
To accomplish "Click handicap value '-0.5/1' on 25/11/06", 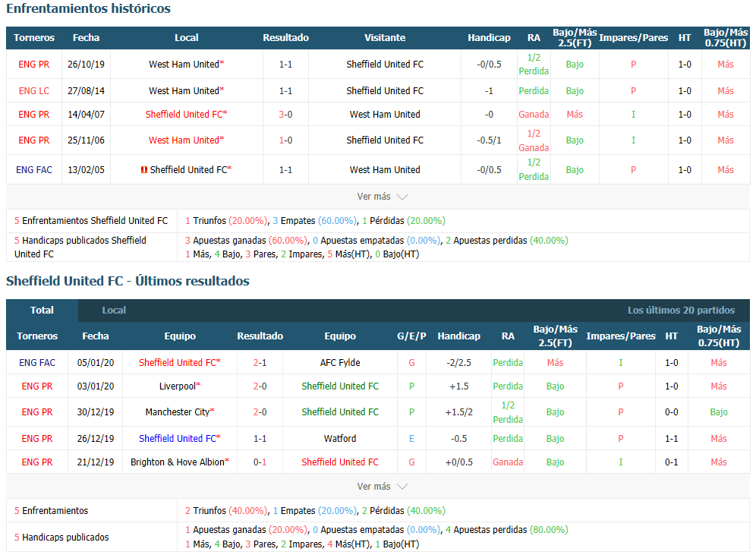I will click(489, 140).
